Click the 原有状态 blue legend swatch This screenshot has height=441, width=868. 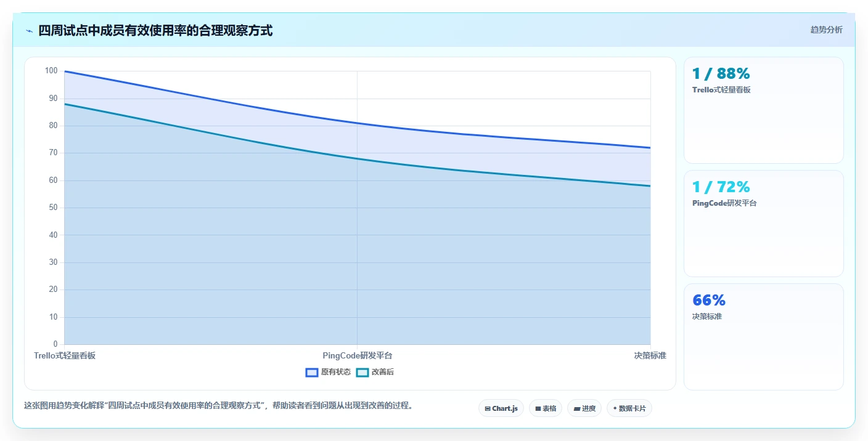[312, 372]
